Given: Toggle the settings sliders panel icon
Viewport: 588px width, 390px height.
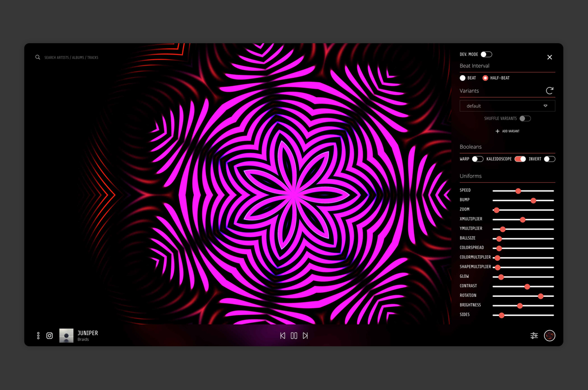Looking at the screenshot, I should 534,335.
